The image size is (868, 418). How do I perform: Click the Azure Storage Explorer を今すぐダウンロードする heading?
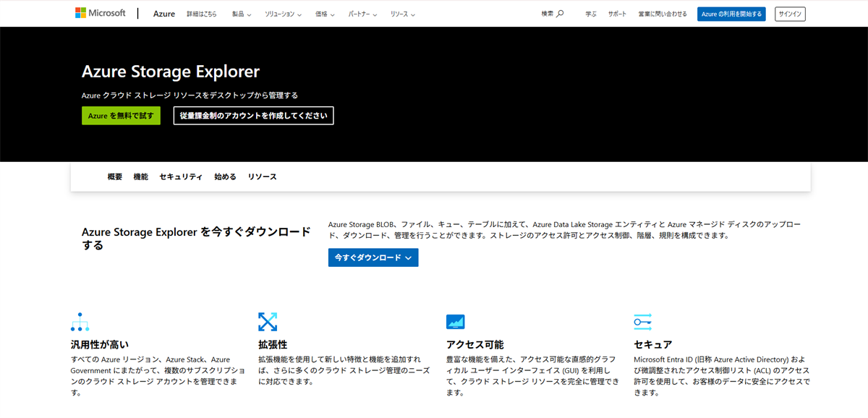click(197, 239)
